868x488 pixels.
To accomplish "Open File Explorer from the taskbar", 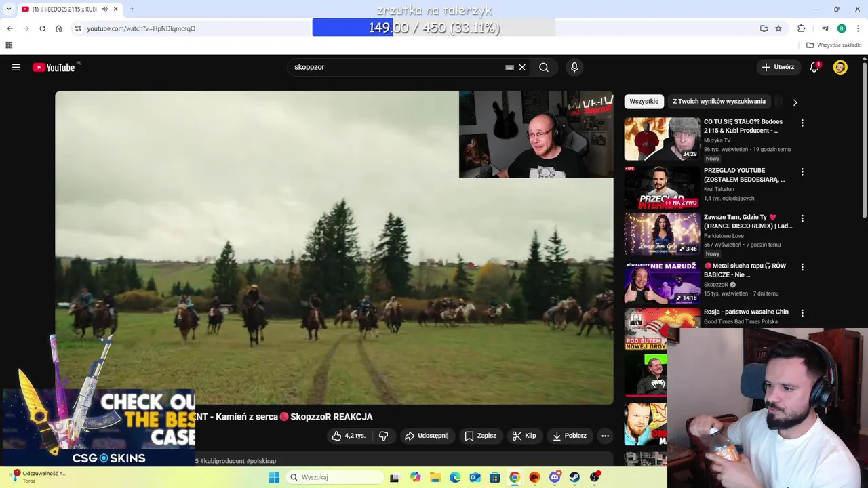I will (435, 477).
